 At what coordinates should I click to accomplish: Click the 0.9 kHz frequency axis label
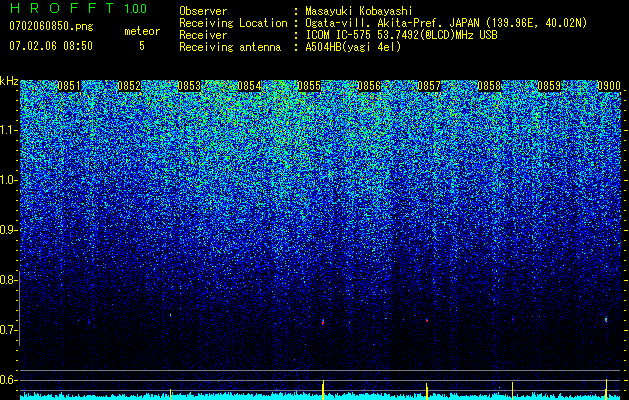click(x=7, y=230)
